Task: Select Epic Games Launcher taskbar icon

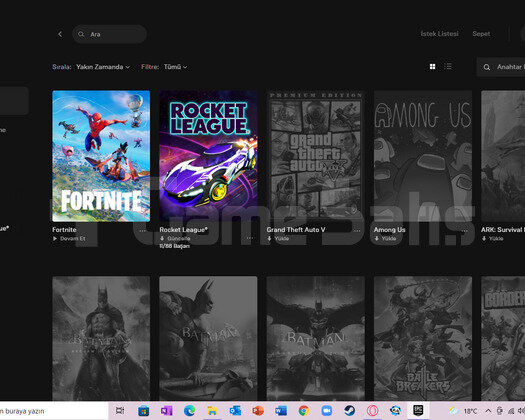Action: 418,410
